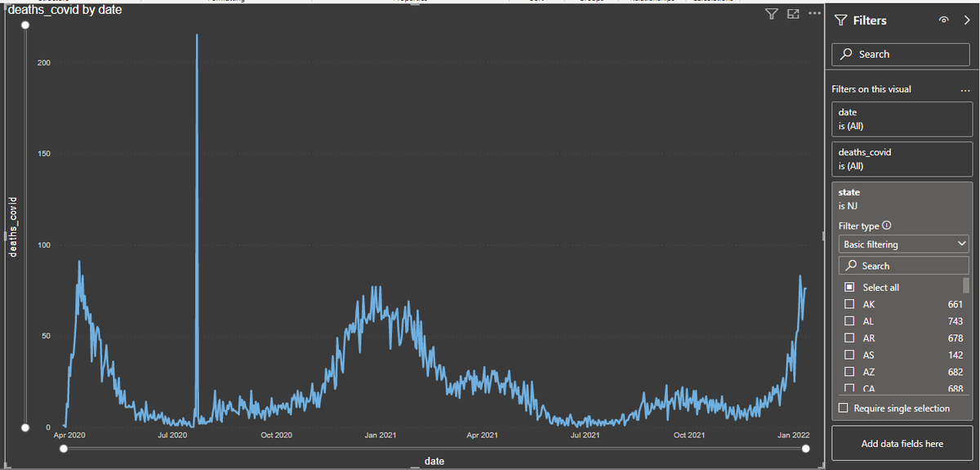
Task: Click the 743 count for AL
Action: (955, 321)
